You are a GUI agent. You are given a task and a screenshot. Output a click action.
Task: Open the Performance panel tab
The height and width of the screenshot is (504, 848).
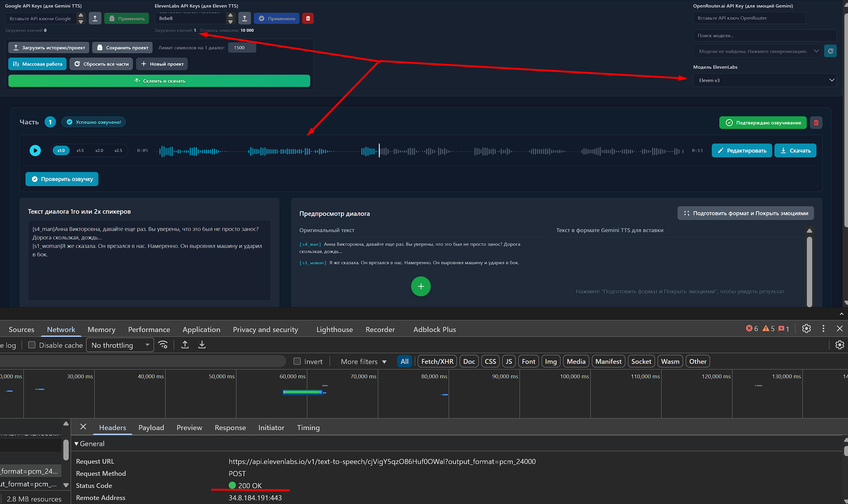click(x=149, y=329)
